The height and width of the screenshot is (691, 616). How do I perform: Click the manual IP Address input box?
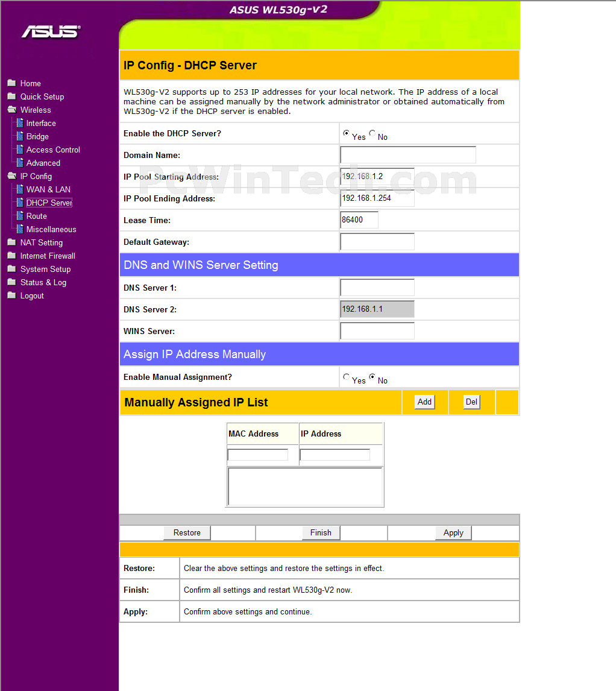pyautogui.click(x=335, y=455)
